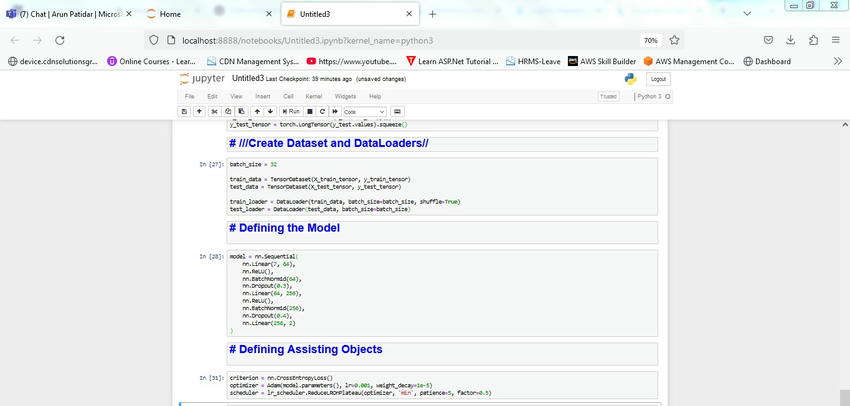Show more bookmarks with the double chevron

[x=838, y=61]
